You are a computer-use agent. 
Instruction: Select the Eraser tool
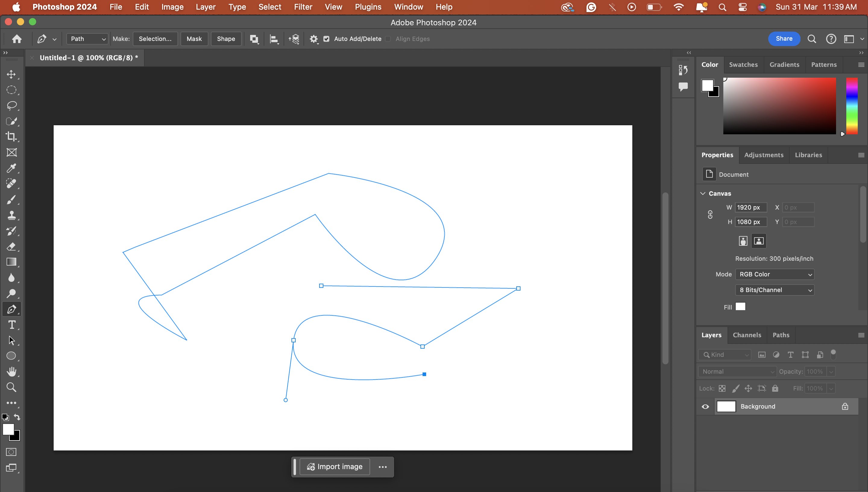pos(12,247)
